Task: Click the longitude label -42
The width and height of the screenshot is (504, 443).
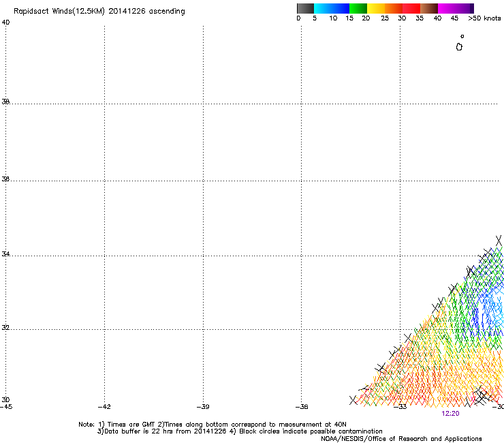Action: (x=104, y=407)
